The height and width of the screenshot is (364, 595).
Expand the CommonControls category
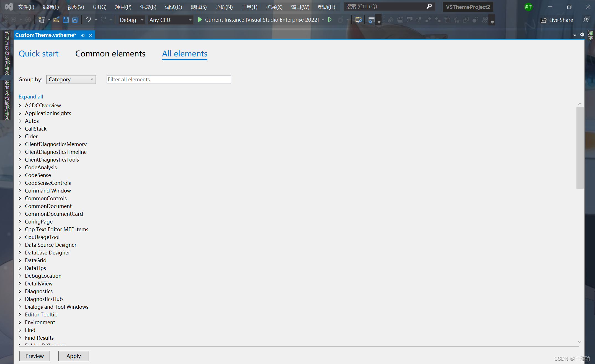point(20,198)
